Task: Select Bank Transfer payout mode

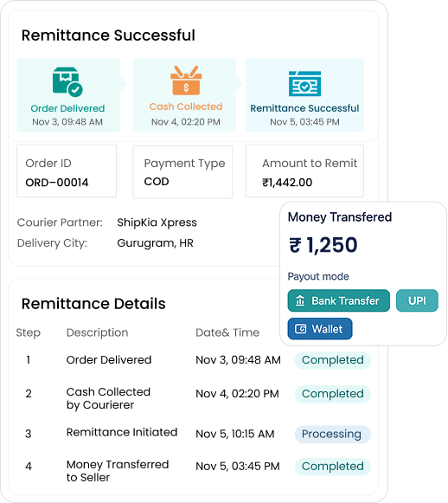Action: (x=339, y=301)
